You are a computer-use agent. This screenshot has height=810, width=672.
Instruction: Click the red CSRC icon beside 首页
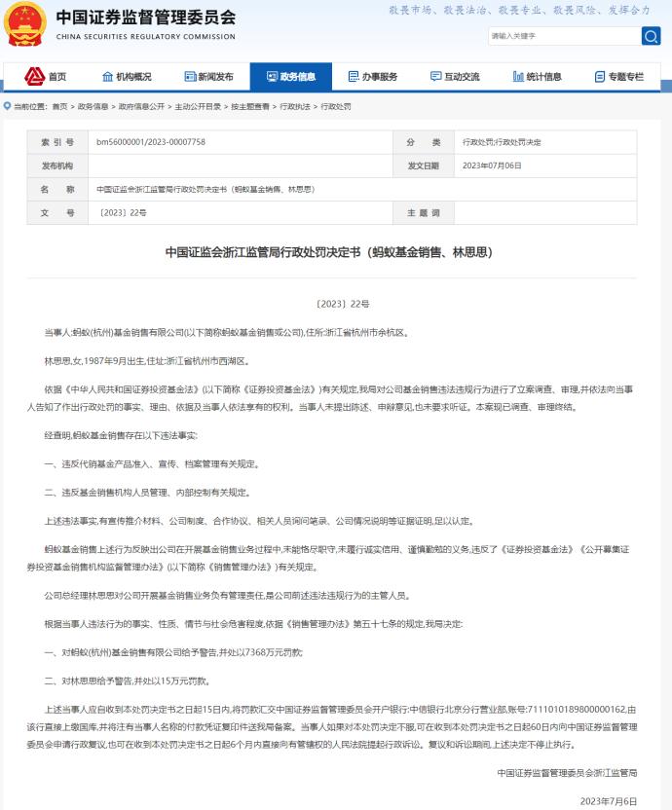35,77
